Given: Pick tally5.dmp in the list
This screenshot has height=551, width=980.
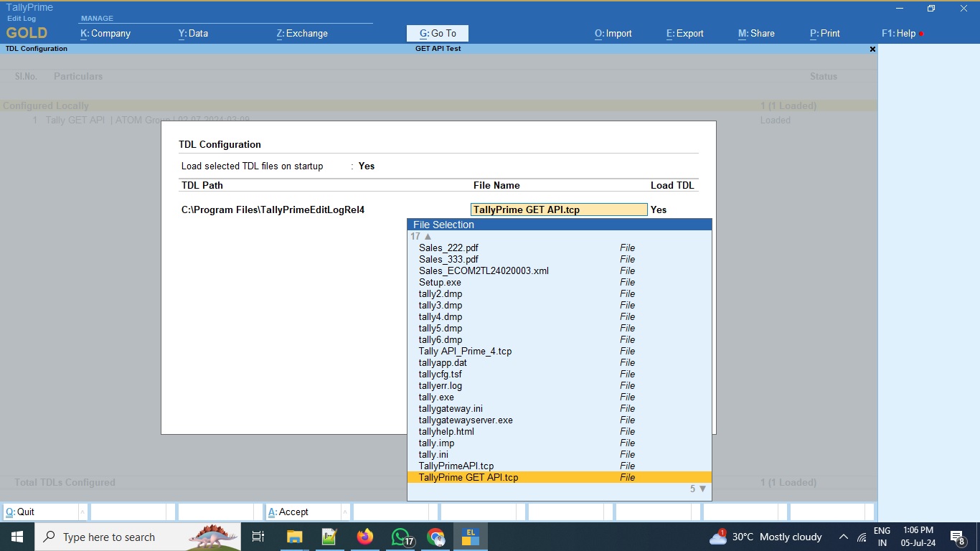Looking at the screenshot, I should tap(560, 328).
